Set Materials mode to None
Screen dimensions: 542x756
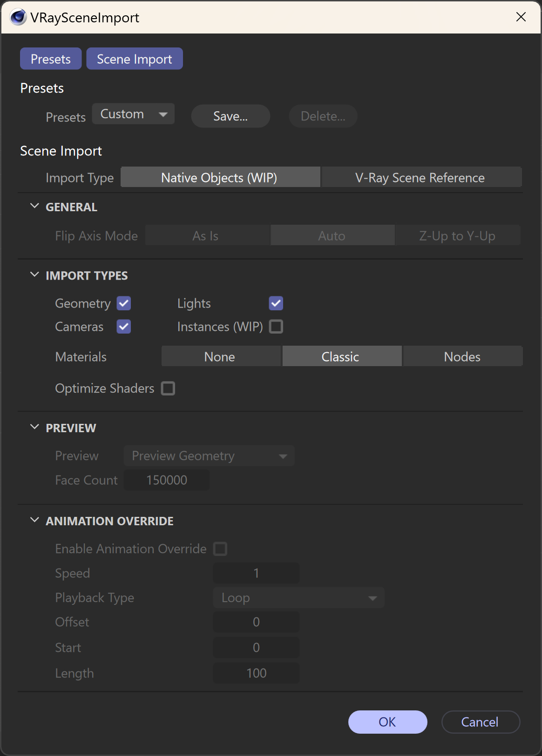(x=221, y=356)
